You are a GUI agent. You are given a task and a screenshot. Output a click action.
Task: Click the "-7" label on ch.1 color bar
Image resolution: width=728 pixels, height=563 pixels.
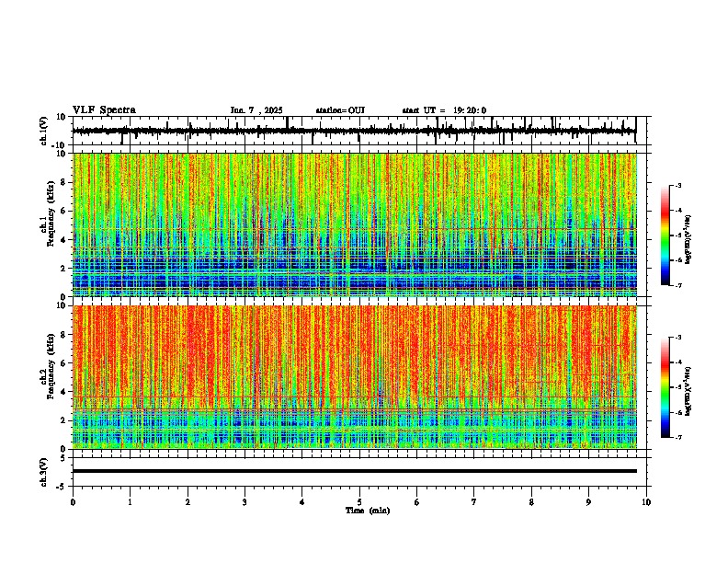pyautogui.click(x=678, y=285)
